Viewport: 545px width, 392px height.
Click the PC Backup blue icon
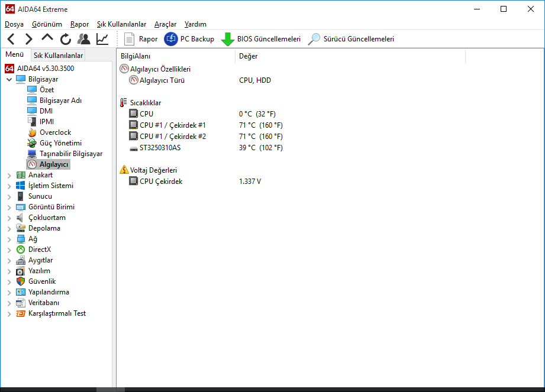170,39
